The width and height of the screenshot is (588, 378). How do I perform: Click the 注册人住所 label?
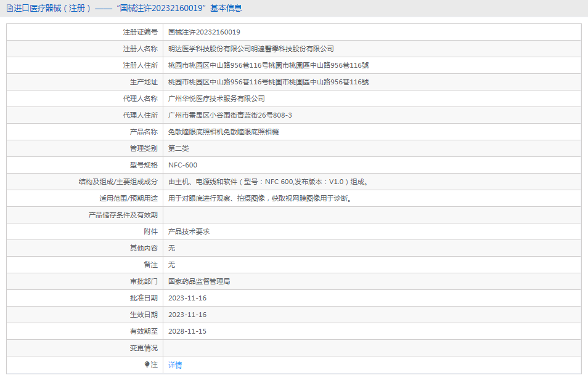(141, 65)
